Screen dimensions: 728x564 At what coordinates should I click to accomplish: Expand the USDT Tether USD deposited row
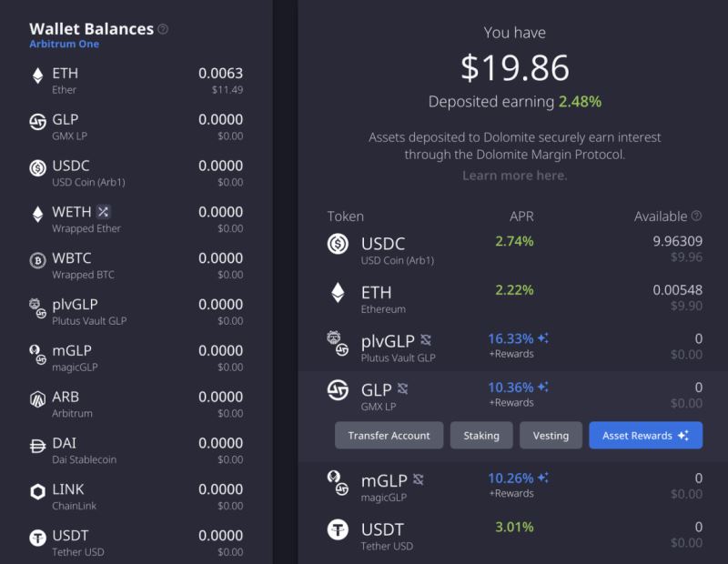coord(514,534)
